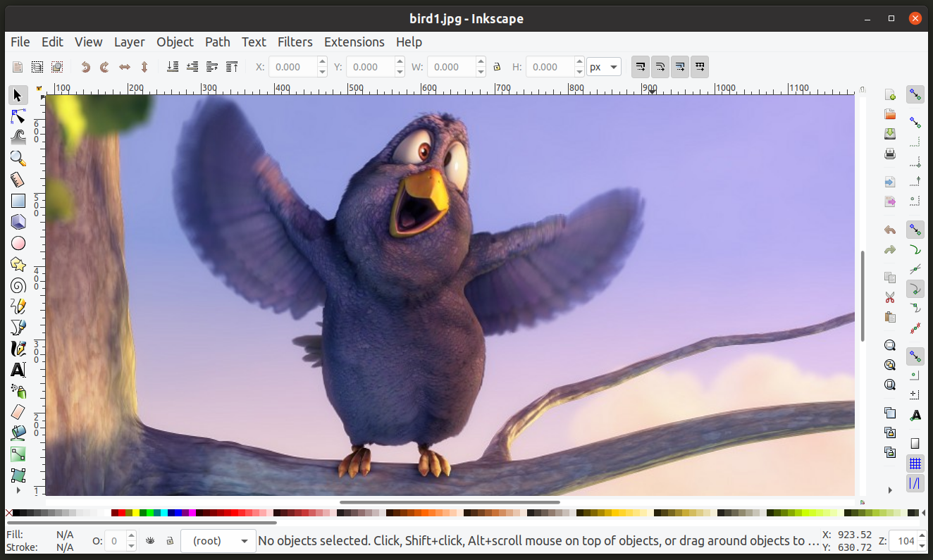Expand hidden tools arrow below toolbox
The height and width of the screenshot is (560, 933).
18,490
